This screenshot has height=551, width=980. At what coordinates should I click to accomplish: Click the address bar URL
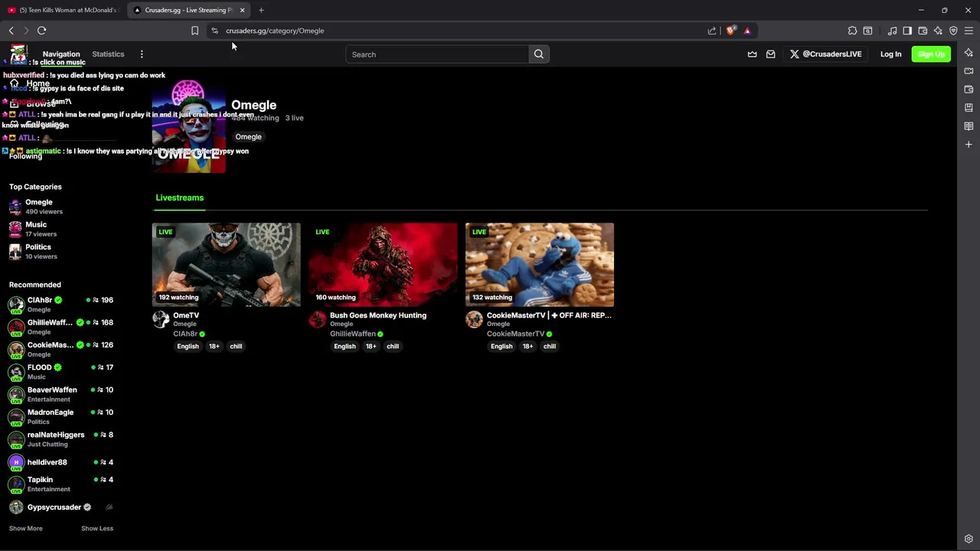click(x=275, y=31)
